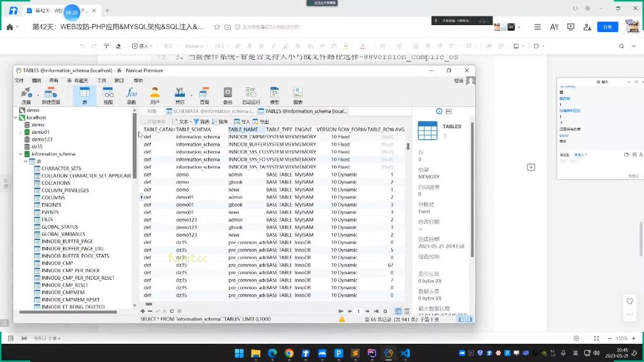The height and width of the screenshot is (362, 644).
Task: Open the Backup (备份) toolbar icon
Action: [x=228, y=96]
